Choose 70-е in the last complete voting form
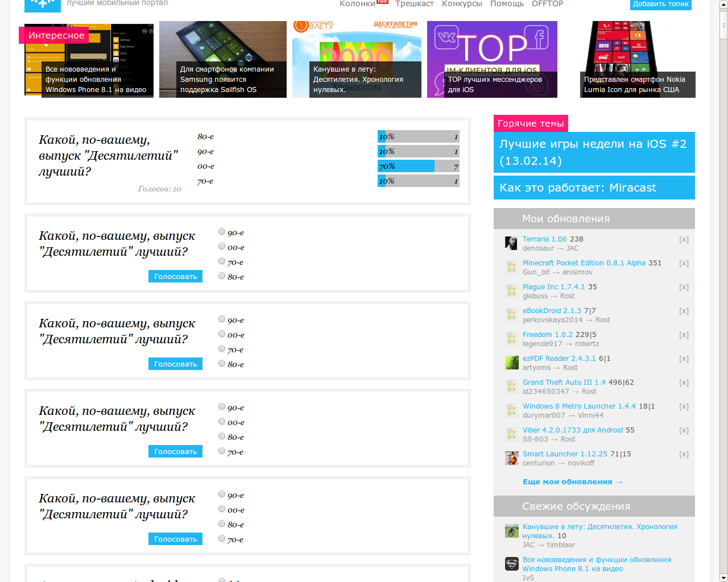This screenshot has height=582, width=728. coord(222,538)
